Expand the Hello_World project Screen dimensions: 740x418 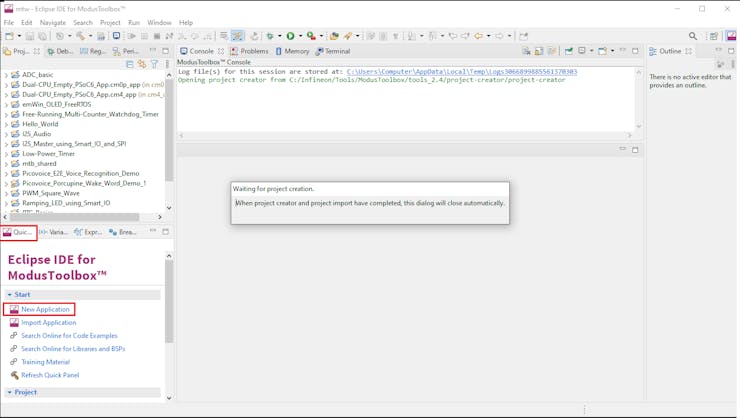click(6, 124)
